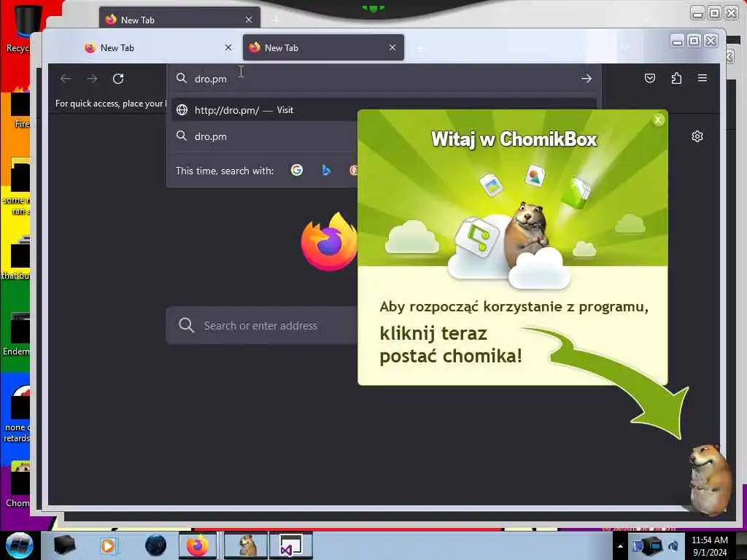The height and width of the screenshot is (560, 747).
Task: Click the Search or enter address box
Action: (x=261, y=326)
